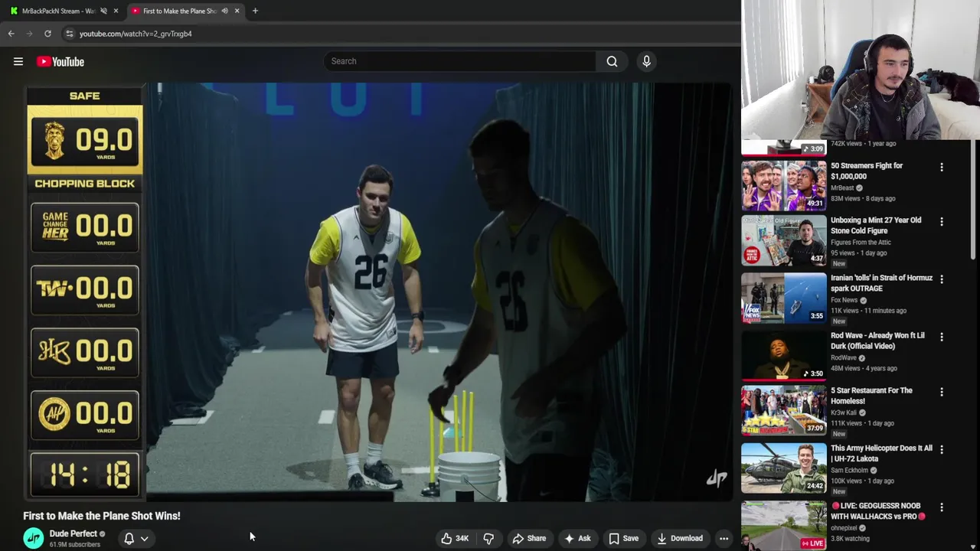
Task: Open options menu for Strait of Hormuz video
Action: [x=942, y=279]
